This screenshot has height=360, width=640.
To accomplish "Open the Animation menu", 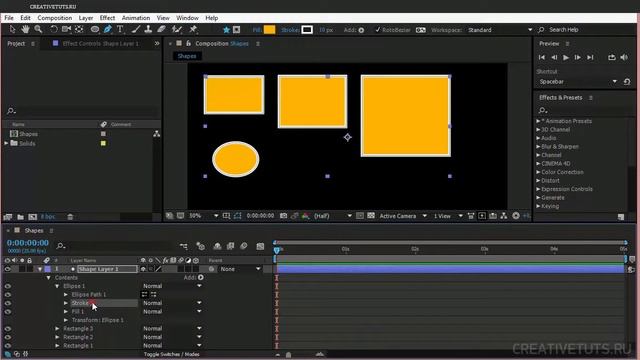I will pos(136,18).
